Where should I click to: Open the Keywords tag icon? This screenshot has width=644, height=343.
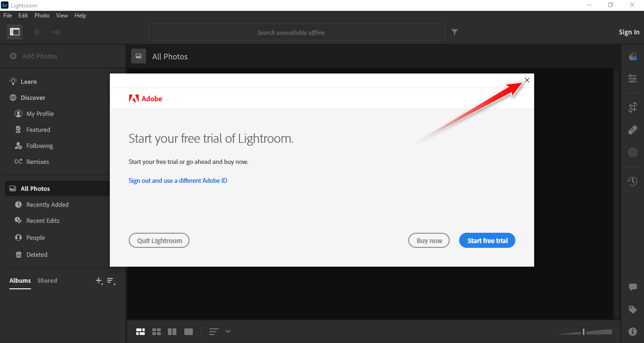633,310
